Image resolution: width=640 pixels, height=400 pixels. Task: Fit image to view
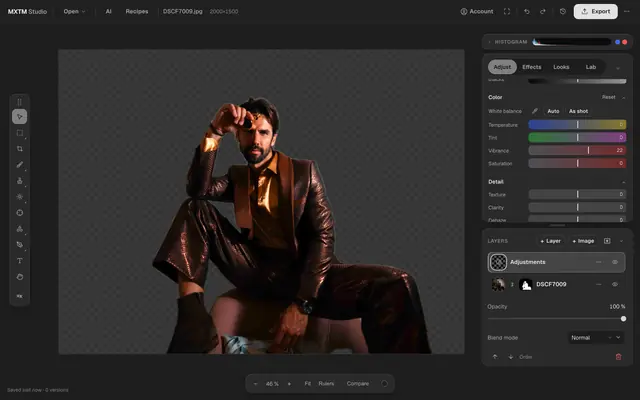tap(308, 384)
